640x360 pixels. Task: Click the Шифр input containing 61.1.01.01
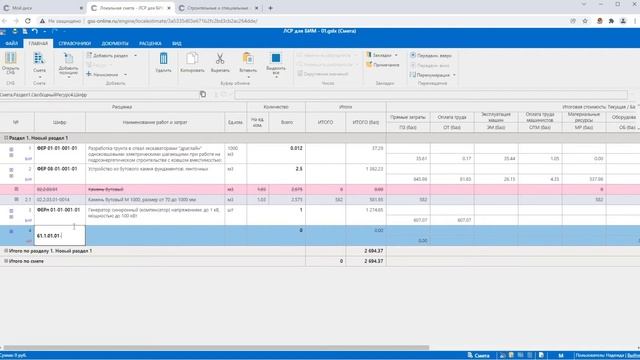pos(60,236)
